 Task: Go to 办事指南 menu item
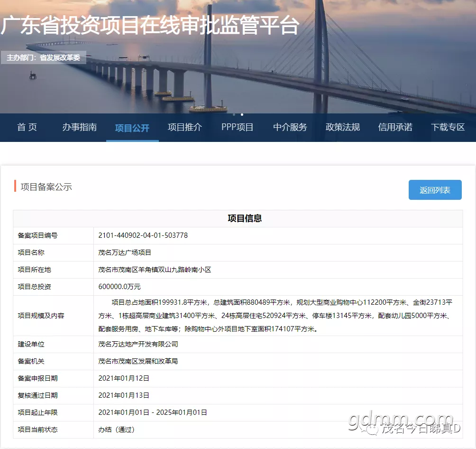point(80,127)
